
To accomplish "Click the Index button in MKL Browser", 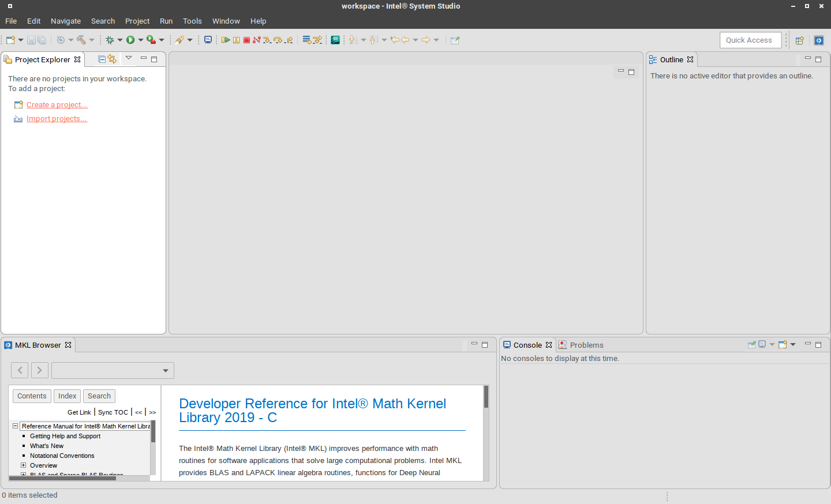I will coord(67,396).
